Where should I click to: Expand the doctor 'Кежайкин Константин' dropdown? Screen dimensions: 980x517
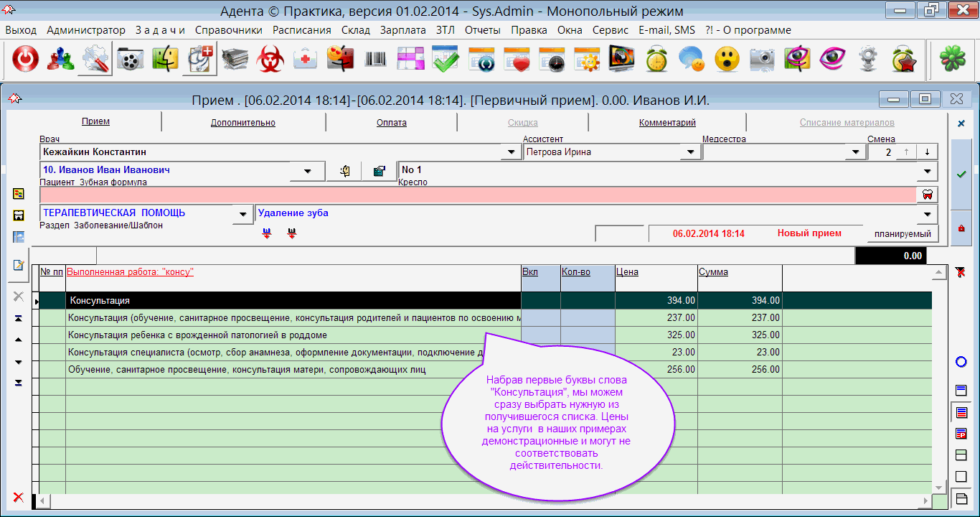(511, 152)
